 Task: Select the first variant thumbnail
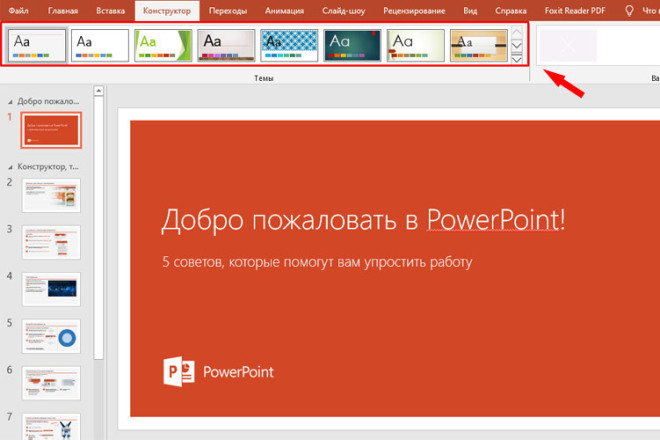pyautogui.click(x=567, y=45)
